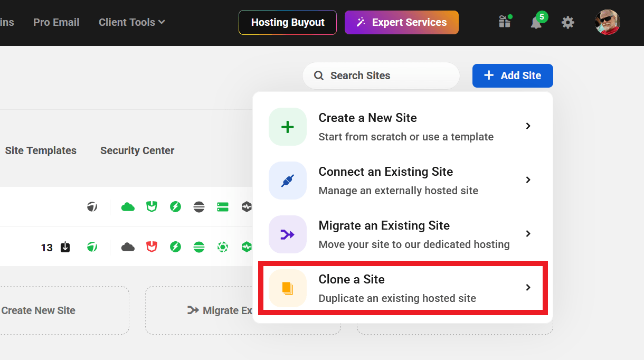The width and height of the screenshot is (644, 360).
Task: Click the green cloud icon in first row
Action: point(128,207)
